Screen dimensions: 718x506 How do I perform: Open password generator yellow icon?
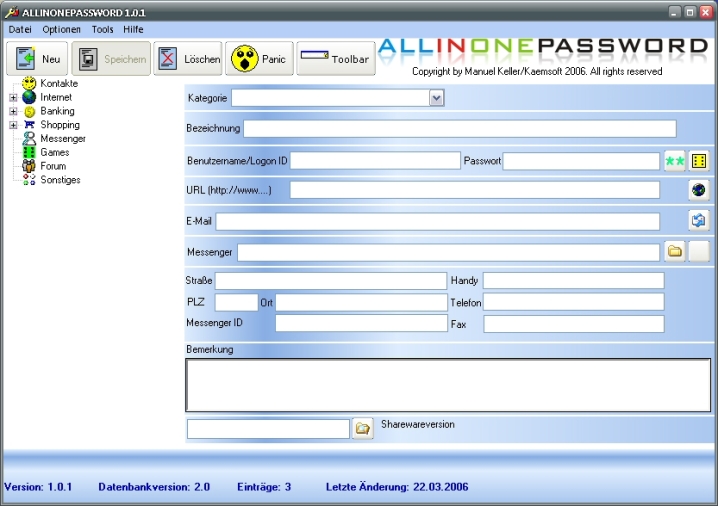(699, 161)
